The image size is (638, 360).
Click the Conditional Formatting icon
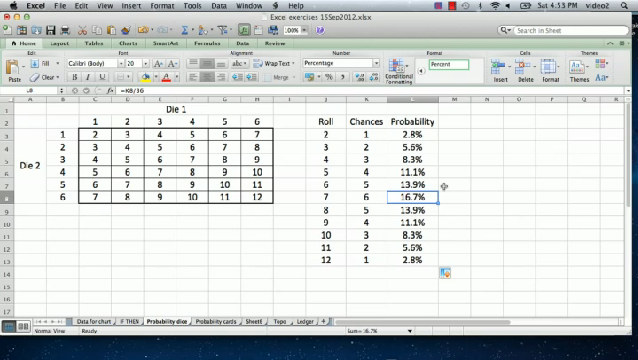396,65
